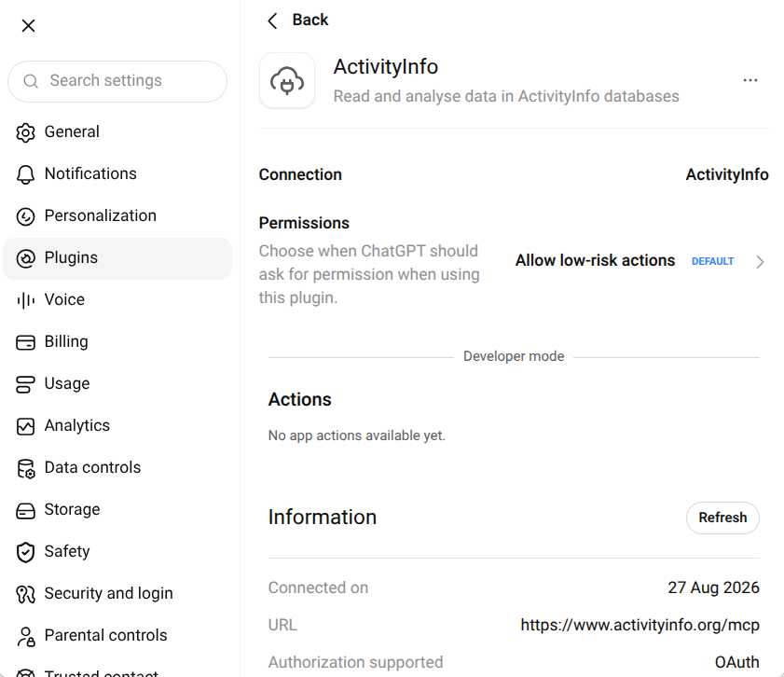Click the Safety shield icon
This screenshot has height=677, width=784.
[x=25, y=552]
